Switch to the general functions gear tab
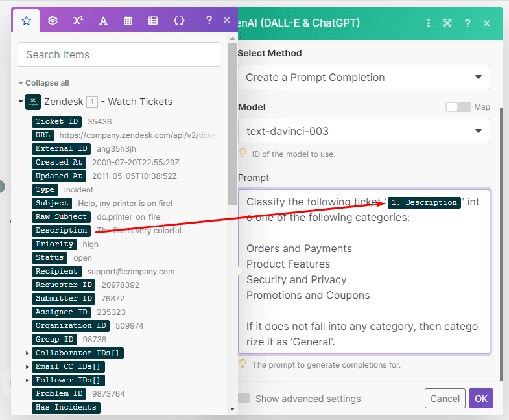This screenshot has width=509, height=420. 53,21
